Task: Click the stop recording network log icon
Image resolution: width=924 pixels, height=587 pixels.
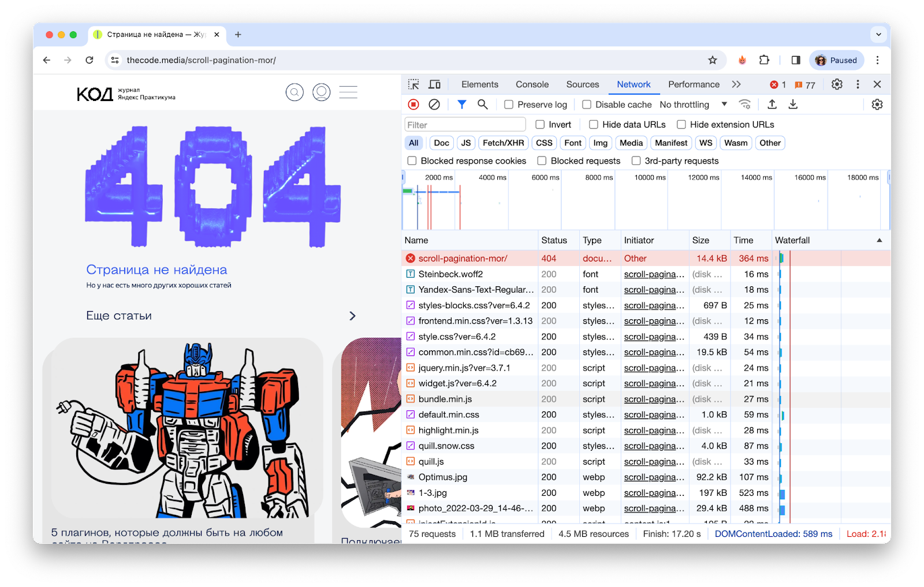Action: [x=413, y=104]
